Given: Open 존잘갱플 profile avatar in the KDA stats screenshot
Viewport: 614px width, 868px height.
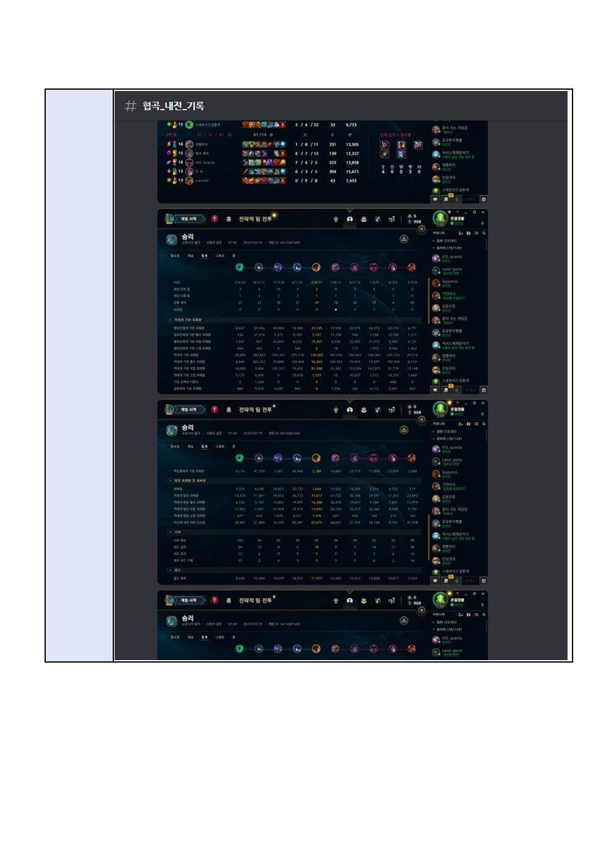Looking at the screenshot, I should click(x=439, y=218).
